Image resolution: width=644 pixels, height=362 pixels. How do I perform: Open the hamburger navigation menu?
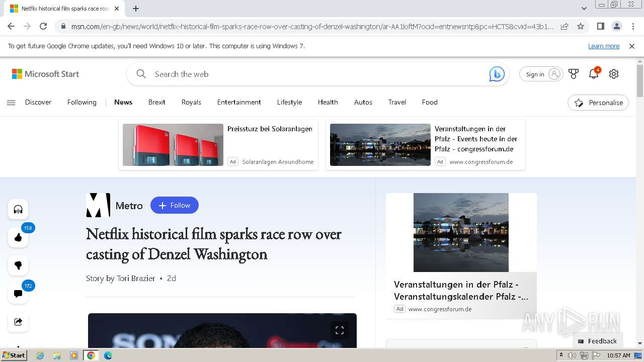tap(11, 103)
